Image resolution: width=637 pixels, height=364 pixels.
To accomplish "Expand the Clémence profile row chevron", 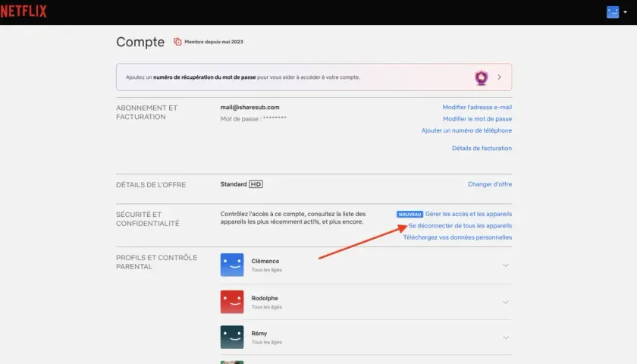I will [505, 265].
